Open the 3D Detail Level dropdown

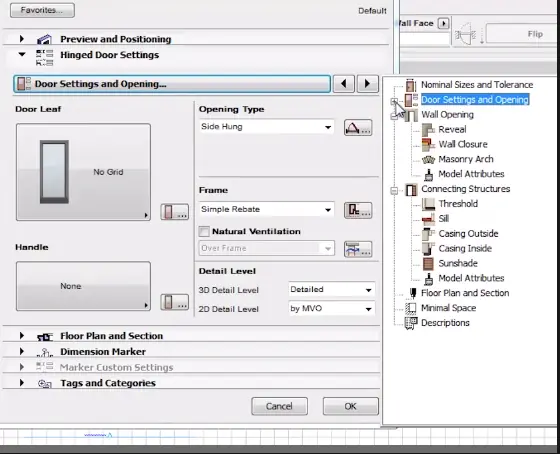331,290
